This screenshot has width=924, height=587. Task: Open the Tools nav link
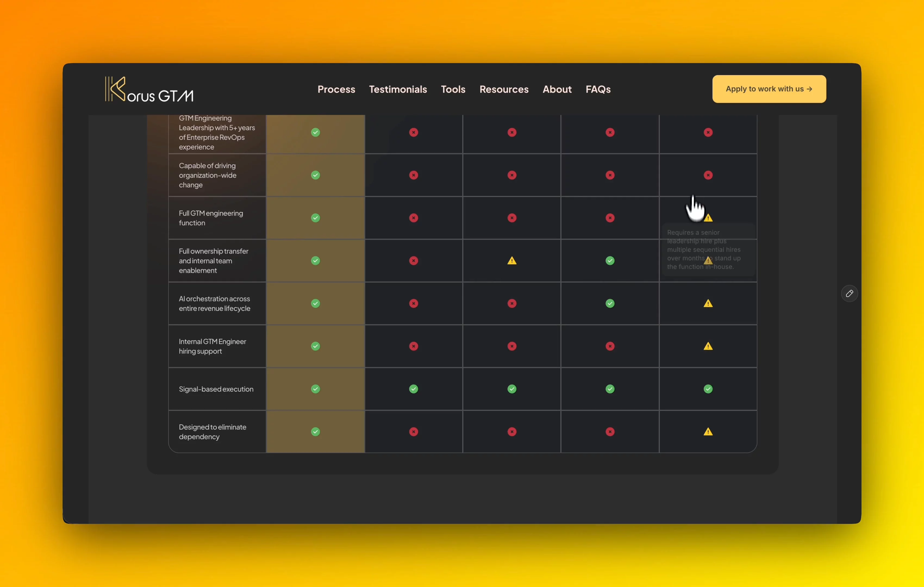click(x=453, y=89)
